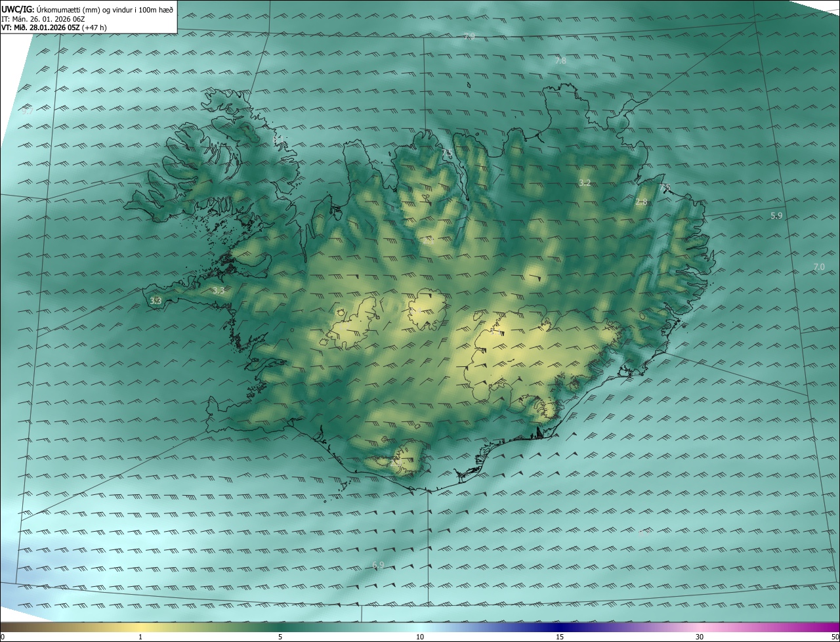Image resolution: width=840 pixels, height=642 pixels.
Task: Click the 2.8 value label on map
Action: [x=641, y=202]
